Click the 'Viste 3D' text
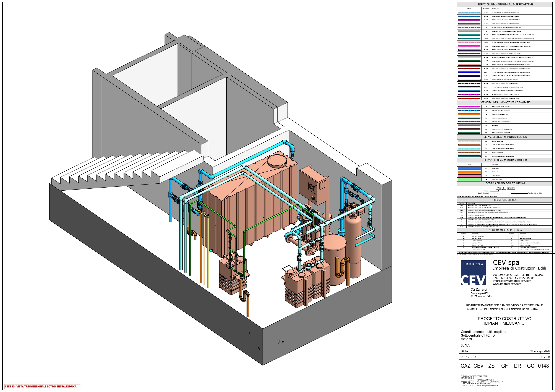Screen dimensions: 555x392 pyautogui.click(x=467, y=339)
